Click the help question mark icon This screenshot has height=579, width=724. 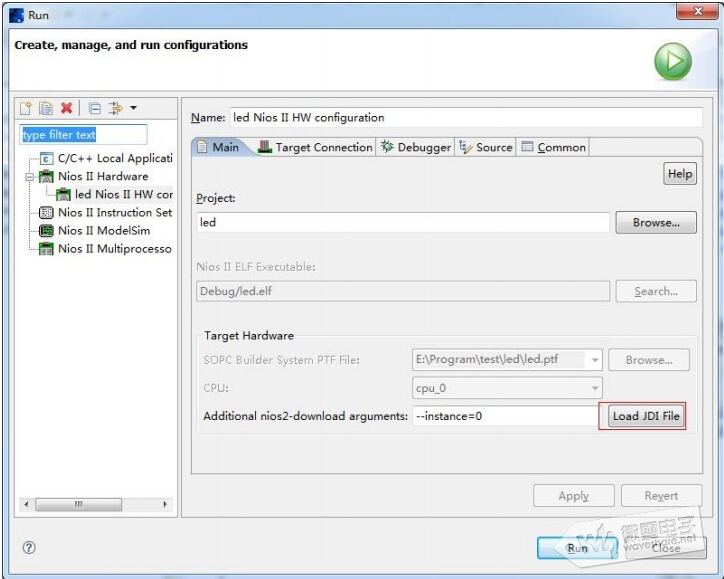29,548
